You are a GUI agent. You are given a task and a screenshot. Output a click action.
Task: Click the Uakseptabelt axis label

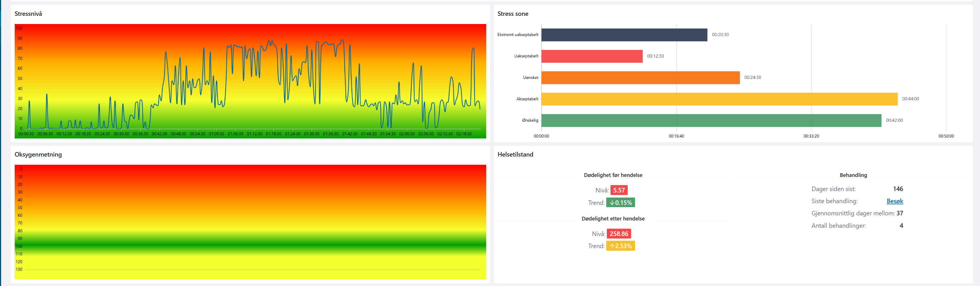(526, 56)
